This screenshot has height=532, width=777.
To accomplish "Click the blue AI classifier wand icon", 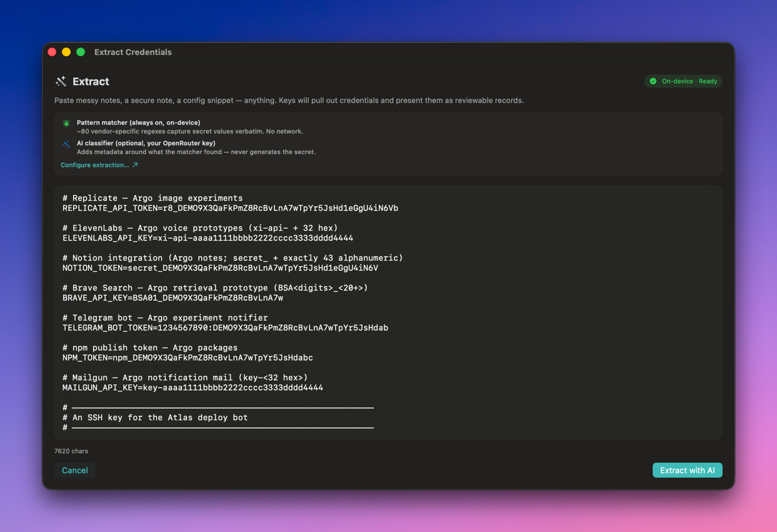I will (66, 144).
